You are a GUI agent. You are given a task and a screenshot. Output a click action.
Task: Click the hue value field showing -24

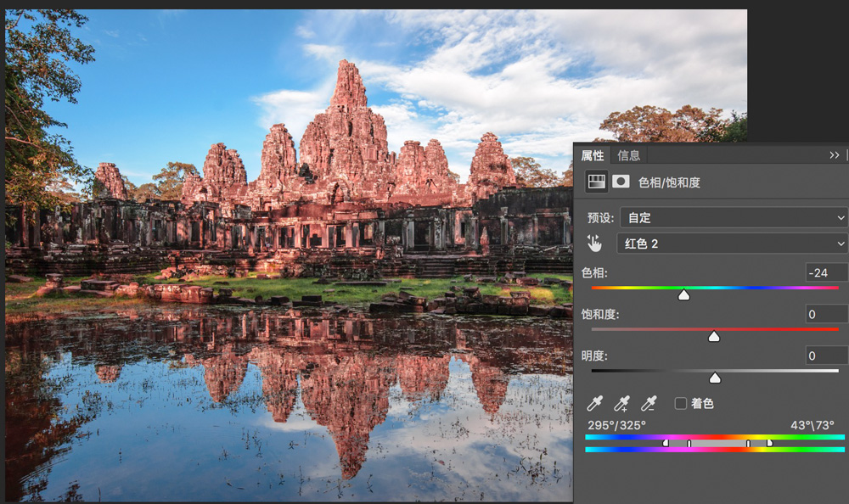point(826,273)
